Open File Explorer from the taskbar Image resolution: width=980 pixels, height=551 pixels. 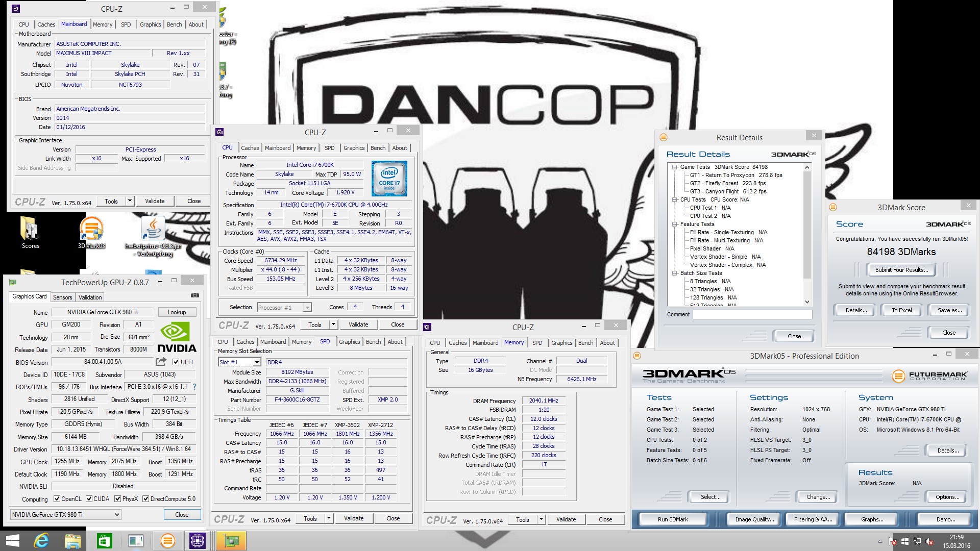click(x=73, y=541)
